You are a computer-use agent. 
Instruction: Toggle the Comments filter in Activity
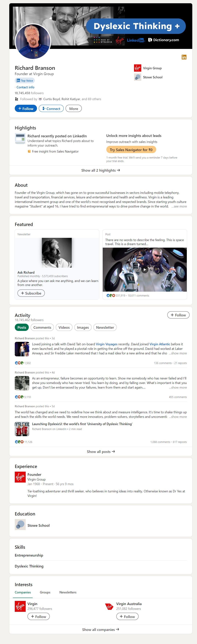pyautogui.click(x=42, y=327)
